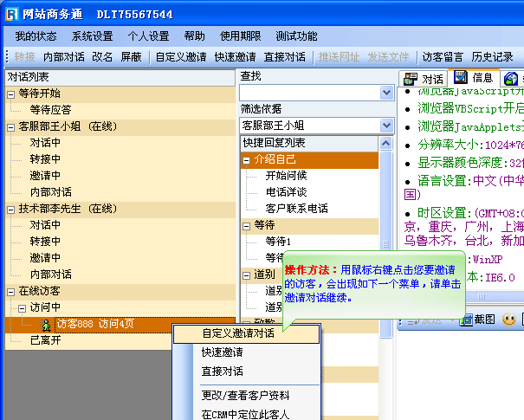Viewport: 524px width, 420px height.
Task: Open the 系统设置 menu
Action: point(92,36)
